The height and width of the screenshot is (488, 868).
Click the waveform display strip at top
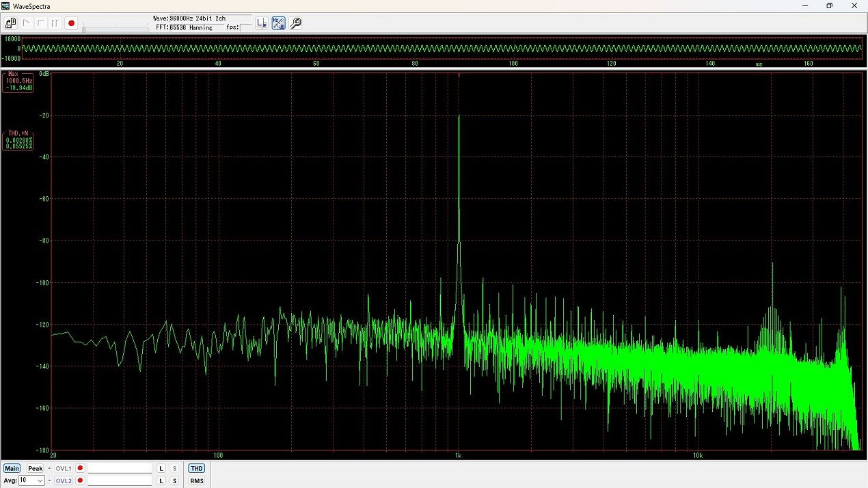tap(442, 49)
